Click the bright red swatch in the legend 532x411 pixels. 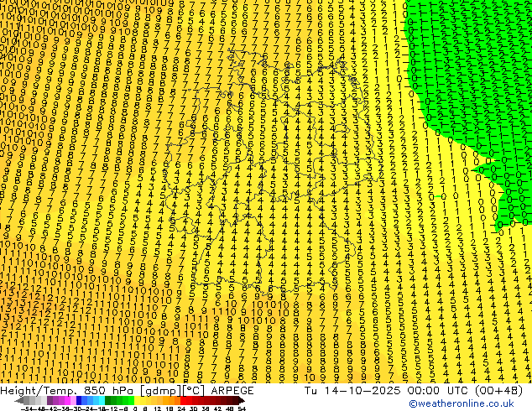pos(183,401)
